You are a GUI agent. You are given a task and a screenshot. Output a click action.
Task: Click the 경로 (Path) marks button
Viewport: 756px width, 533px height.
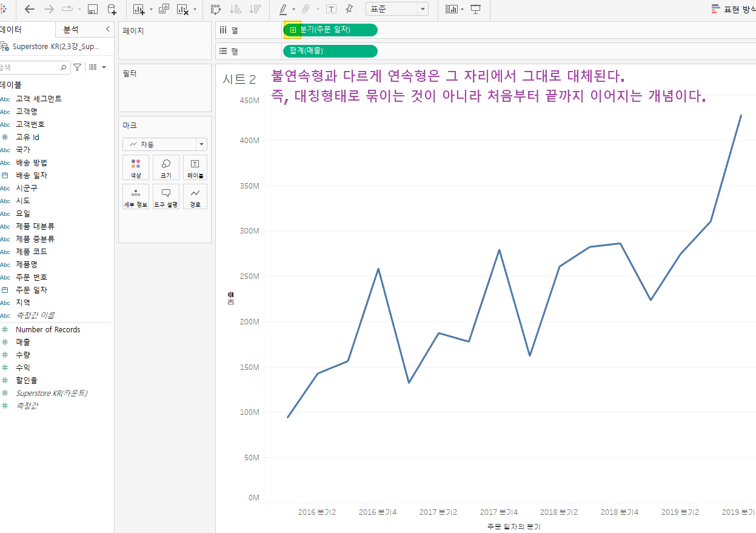[x=195, y=196]
